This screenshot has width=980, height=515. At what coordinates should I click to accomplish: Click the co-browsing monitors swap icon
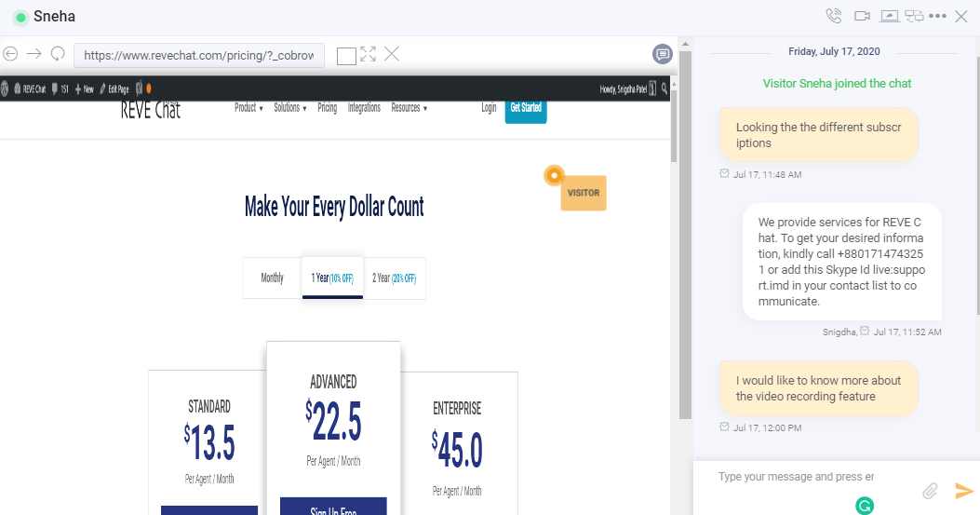point(914,16)
